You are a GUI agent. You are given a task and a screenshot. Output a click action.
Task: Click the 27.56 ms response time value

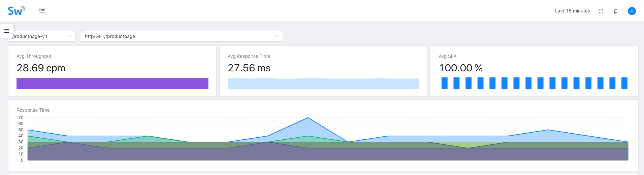click(x=249, y=68)
